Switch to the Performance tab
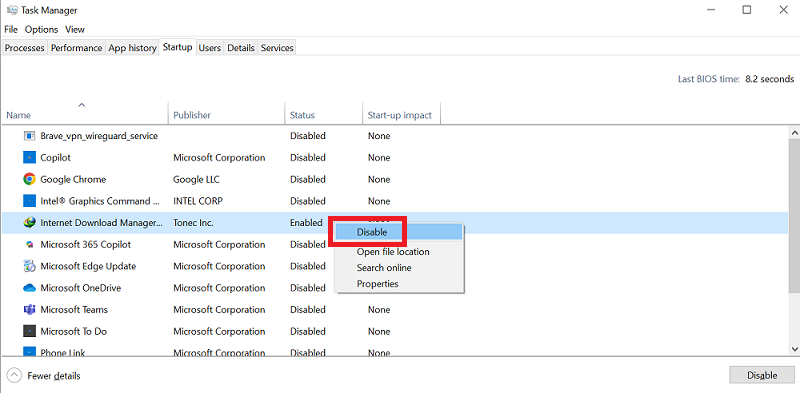Screen dimensions: 800x393 [x=77, y=47]
